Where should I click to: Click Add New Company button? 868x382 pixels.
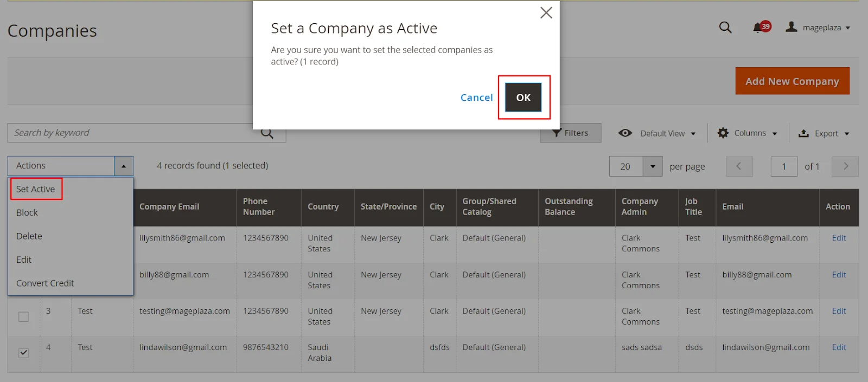[x=792, y=81]
